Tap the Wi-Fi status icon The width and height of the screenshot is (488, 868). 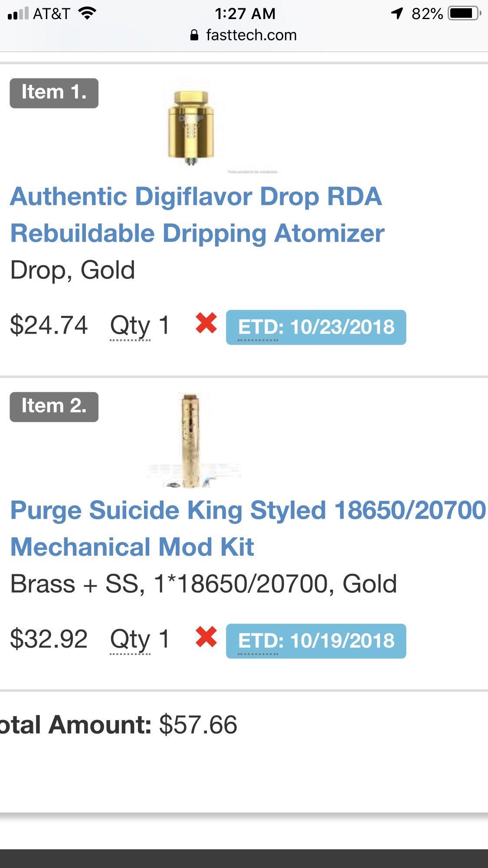[87, 13]
